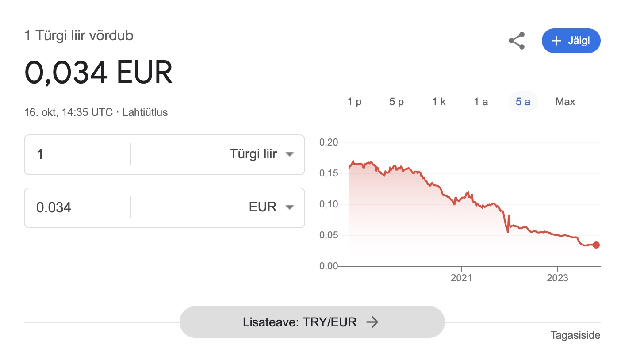Viewport: 644px width, 360px height.
Task: Click the arrow icon beside TRY/EUR
Action: [x=372, y=322]
